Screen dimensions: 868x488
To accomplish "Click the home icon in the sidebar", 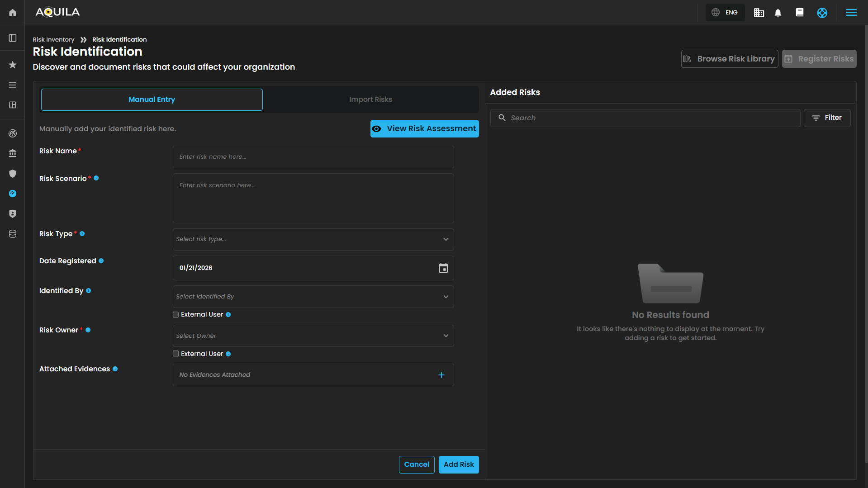I will 13,13.
